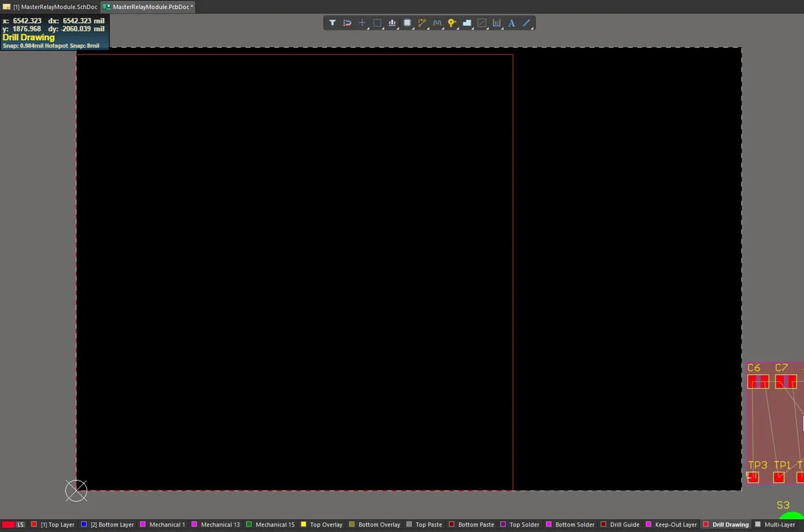Select capacitor C6 footprint pads
Image resolution: width=804 pixels, height=532 pixels.
click(758, 382)
